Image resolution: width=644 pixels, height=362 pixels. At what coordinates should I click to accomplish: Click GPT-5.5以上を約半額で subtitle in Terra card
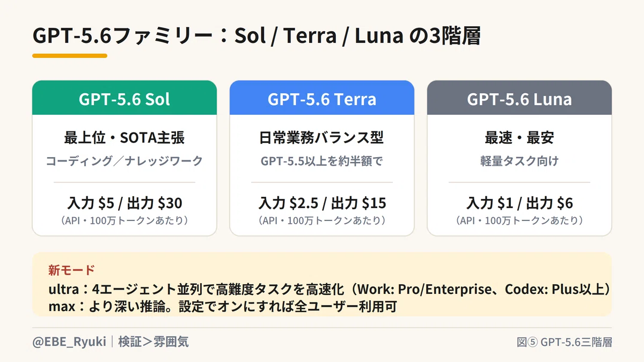[322, 161]
